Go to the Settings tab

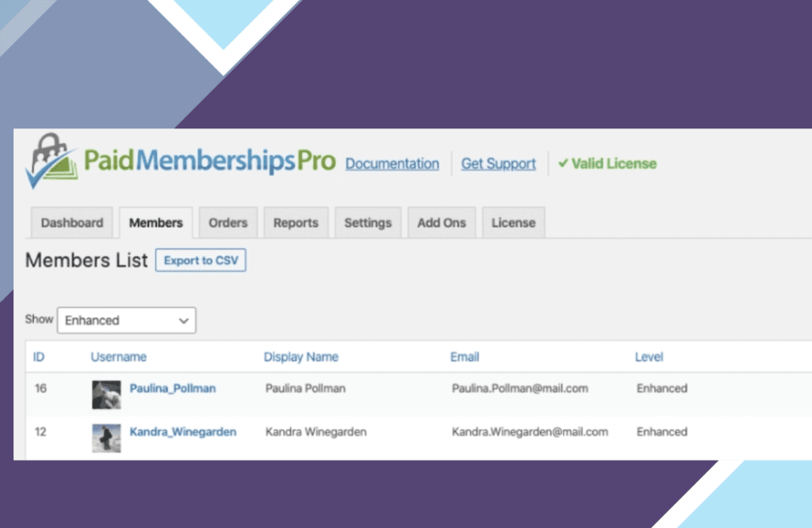(x=368, y=223)
